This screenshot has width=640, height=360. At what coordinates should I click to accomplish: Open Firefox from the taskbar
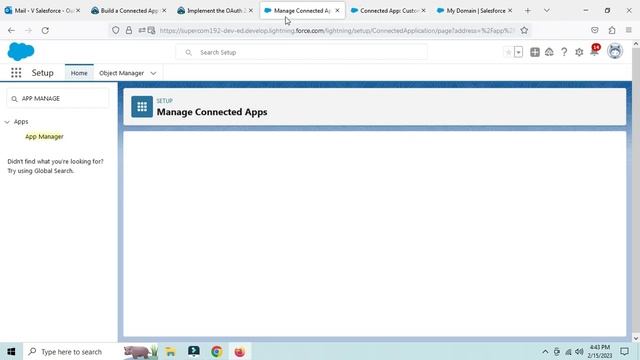pyautogui.click(x=240, y=351)
